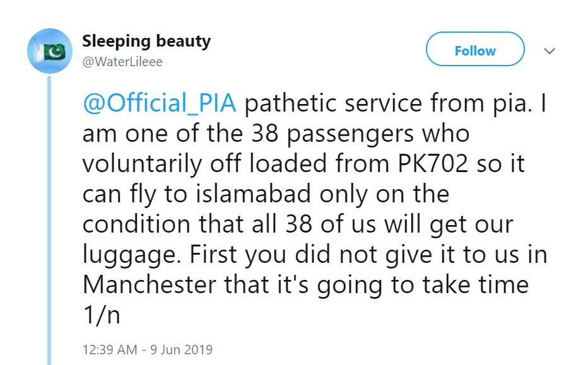Click the vertical thread line below avatar

(50, 221)
